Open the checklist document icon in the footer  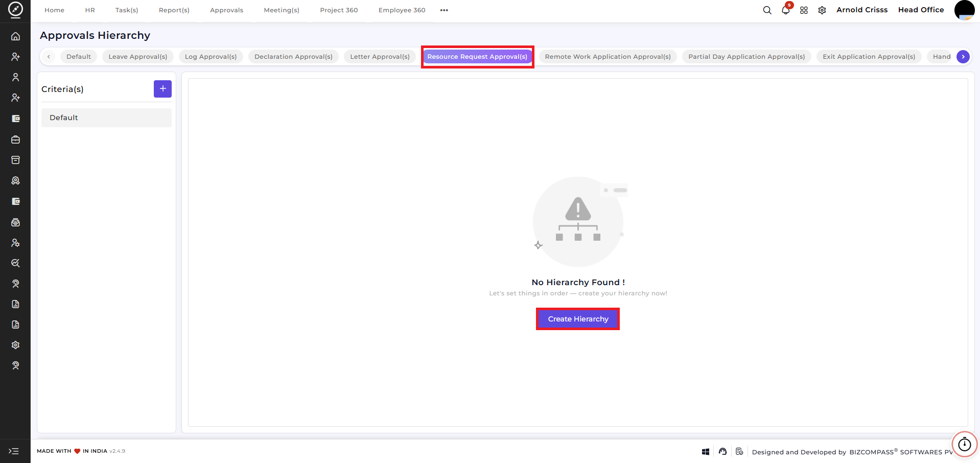(739, 451)
